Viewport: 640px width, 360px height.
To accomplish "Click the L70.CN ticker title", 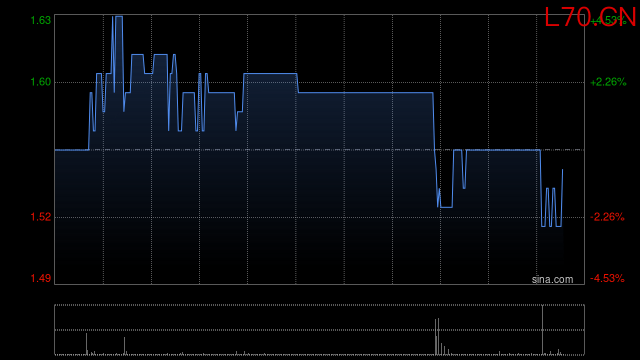I will point(590,17).
